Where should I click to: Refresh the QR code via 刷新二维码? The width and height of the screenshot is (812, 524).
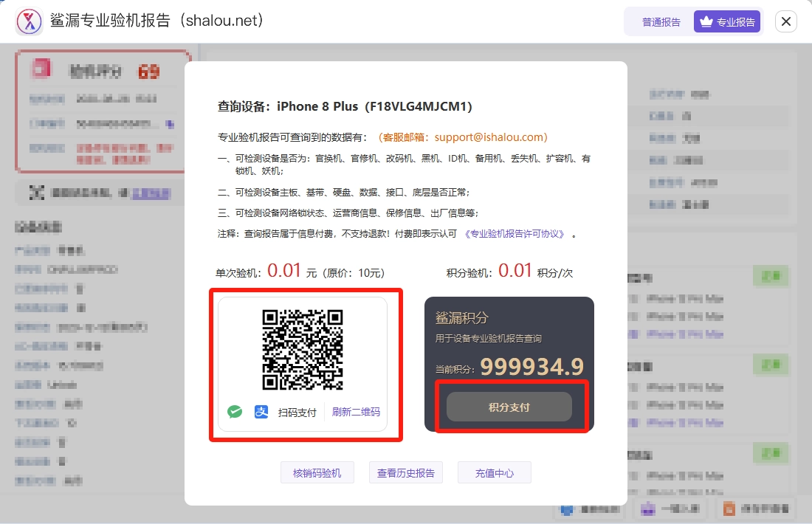pyautogui.click(x=356, y=413)
